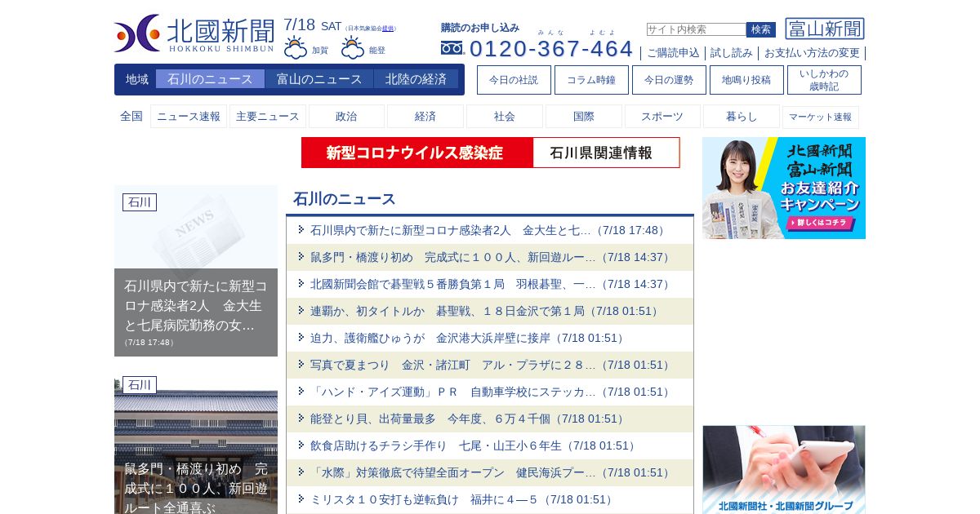Open 今日の社説 button
980x514 pixels.
514,80
